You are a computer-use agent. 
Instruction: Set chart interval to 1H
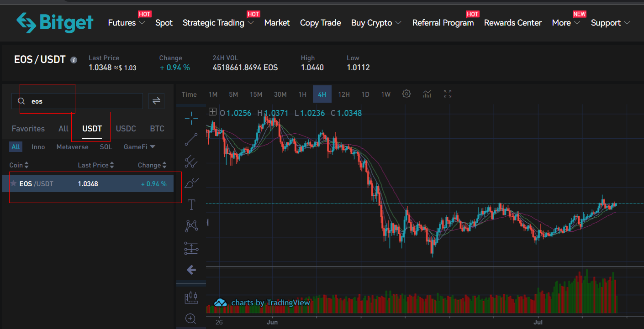point(302,94)
